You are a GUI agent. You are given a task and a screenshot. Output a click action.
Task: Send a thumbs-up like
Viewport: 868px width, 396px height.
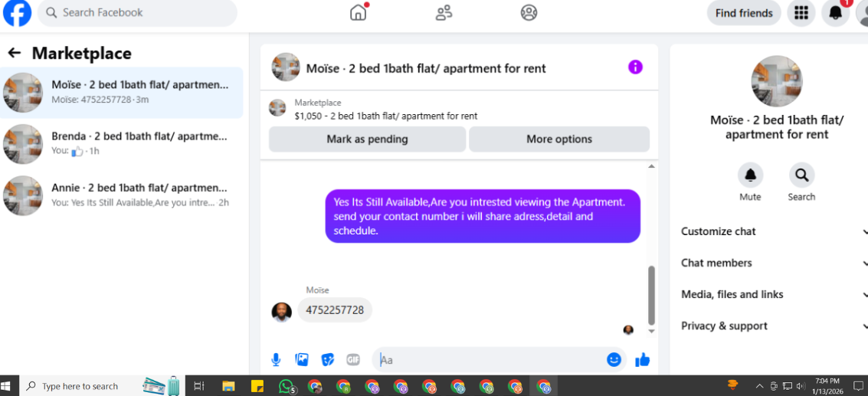pyautogui.click(x=642, y=360)
